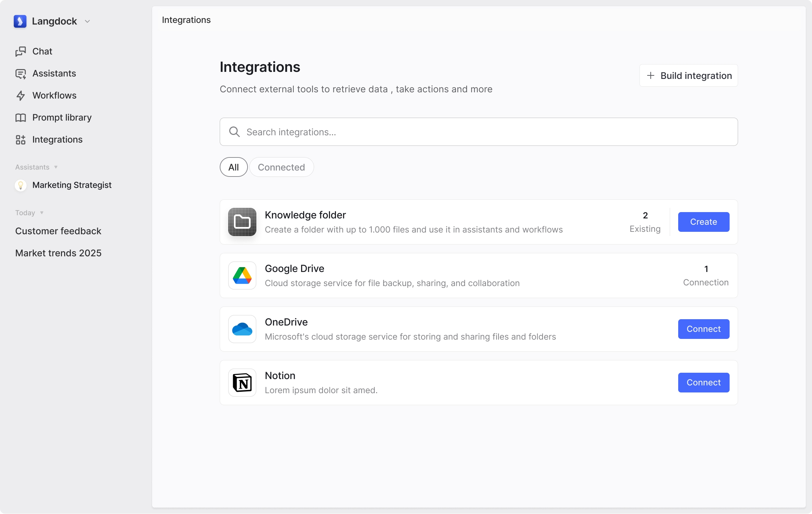The width and height of the screenshot is (812, 514).
Task: Collapse the Today section arrow
Action: pyautogui.click(x=42, y=213)
